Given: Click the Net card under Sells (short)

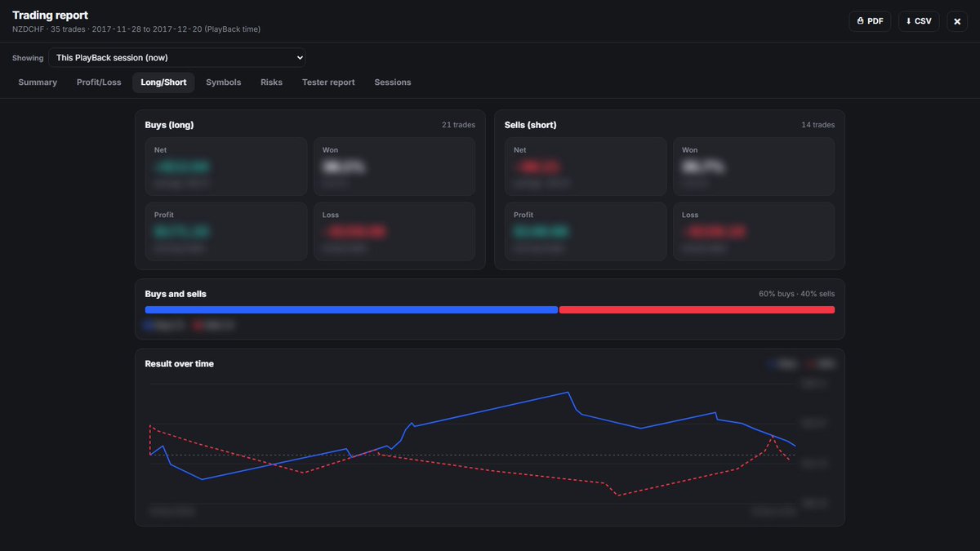Looking at the screenshot, I should tap(585, 167).
